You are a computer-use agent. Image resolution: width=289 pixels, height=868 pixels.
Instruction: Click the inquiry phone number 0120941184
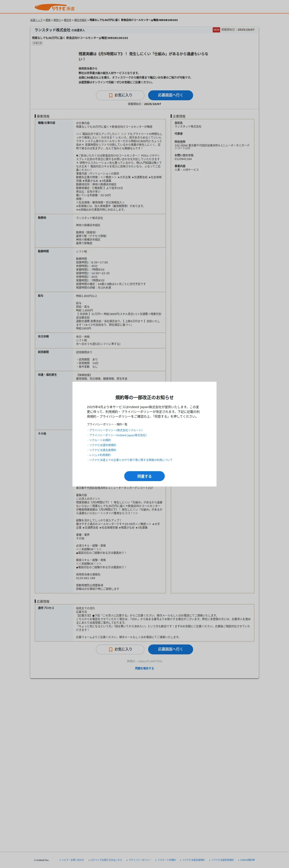183,159
